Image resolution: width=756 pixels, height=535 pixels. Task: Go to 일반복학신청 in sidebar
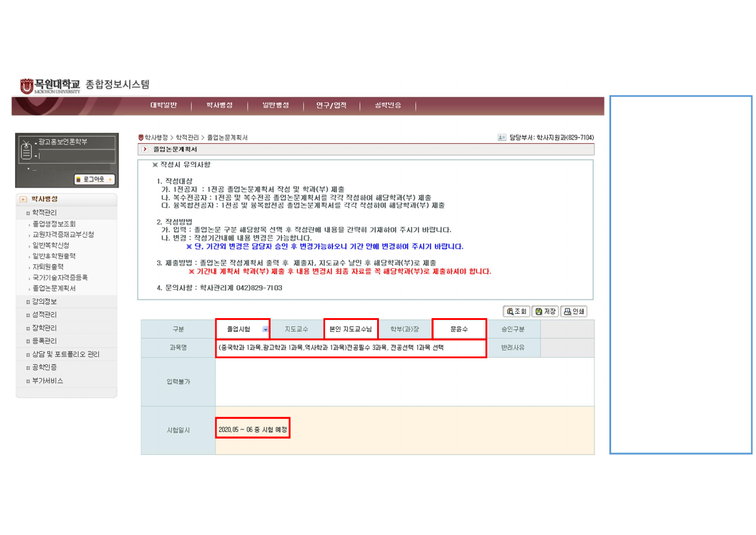tap(51, 246)
